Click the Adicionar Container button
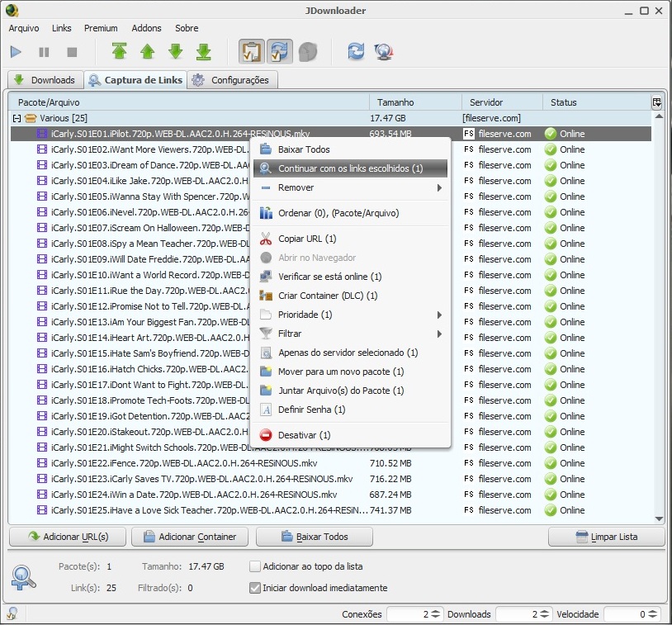 (190, 537)
